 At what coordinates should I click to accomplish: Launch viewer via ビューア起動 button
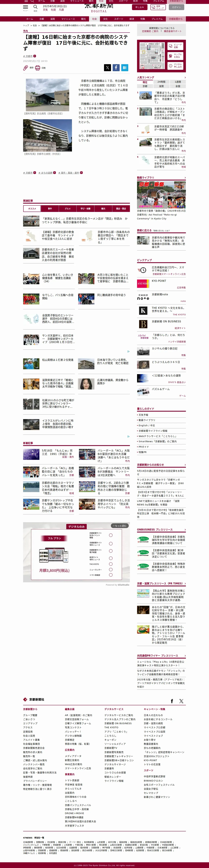pos(175,46)
